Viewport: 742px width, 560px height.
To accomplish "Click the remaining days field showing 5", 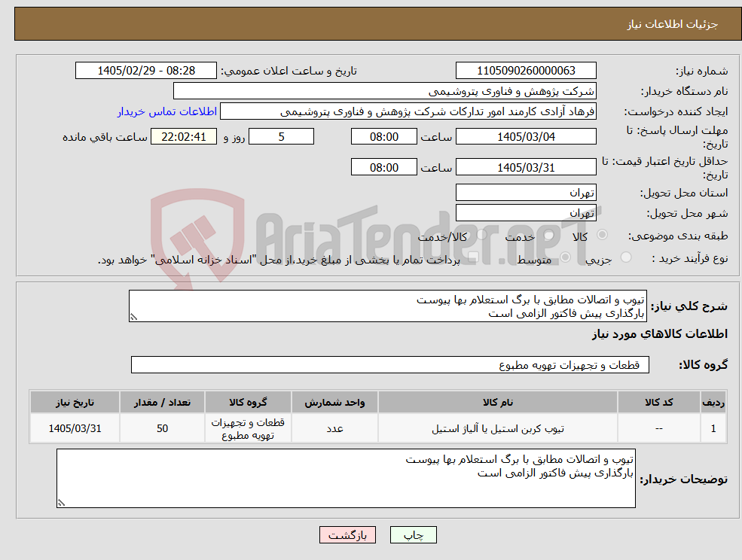I will coord(281,137).
